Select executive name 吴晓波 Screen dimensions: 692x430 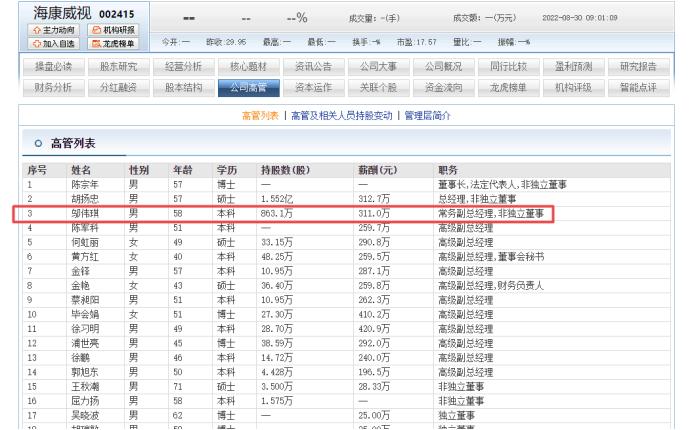pyautogui.click(x=85, y=415)
